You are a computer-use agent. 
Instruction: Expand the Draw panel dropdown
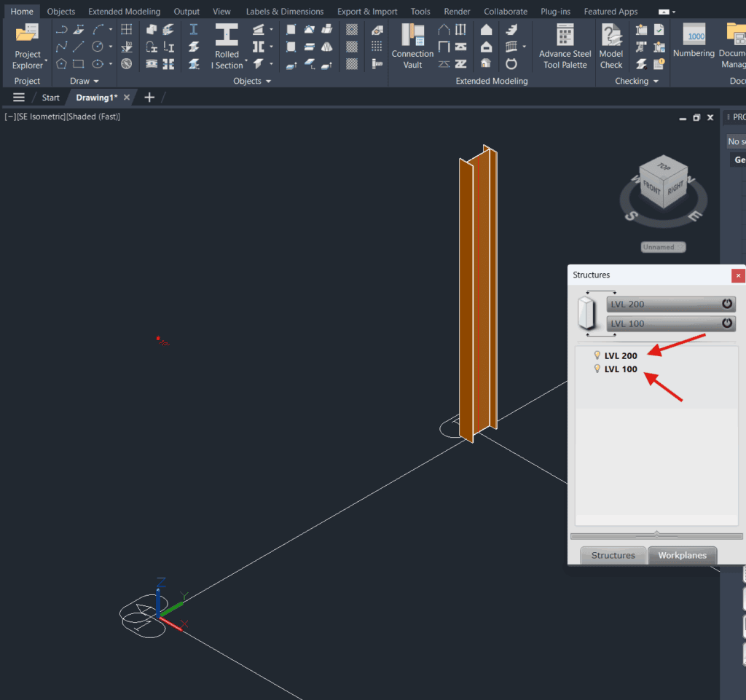point(95,82)
